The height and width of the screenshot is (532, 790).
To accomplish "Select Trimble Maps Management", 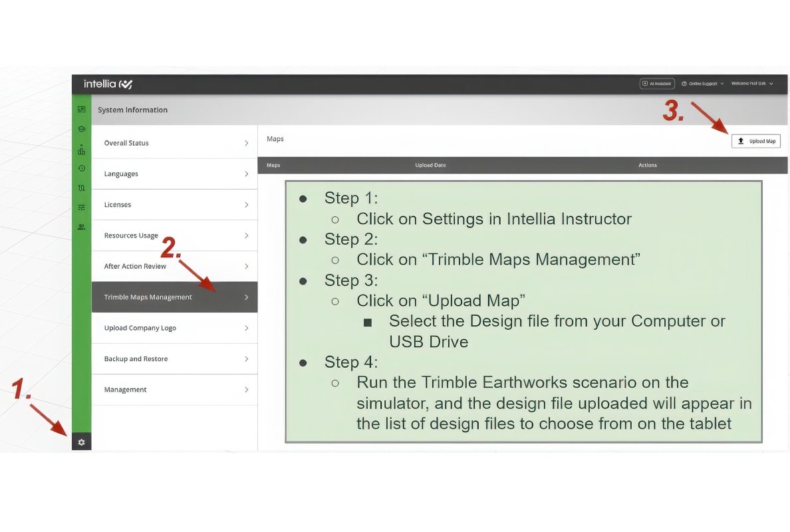I will (174, 297).
